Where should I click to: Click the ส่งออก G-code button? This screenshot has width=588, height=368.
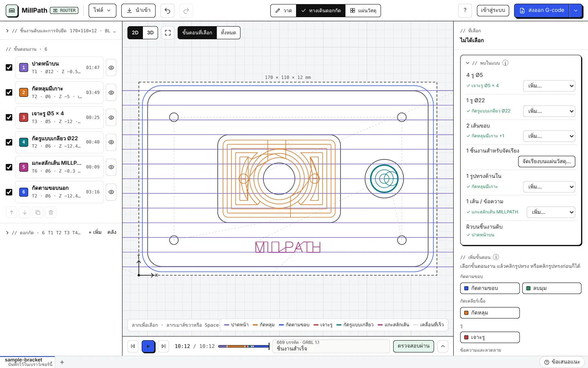point(542,11)
